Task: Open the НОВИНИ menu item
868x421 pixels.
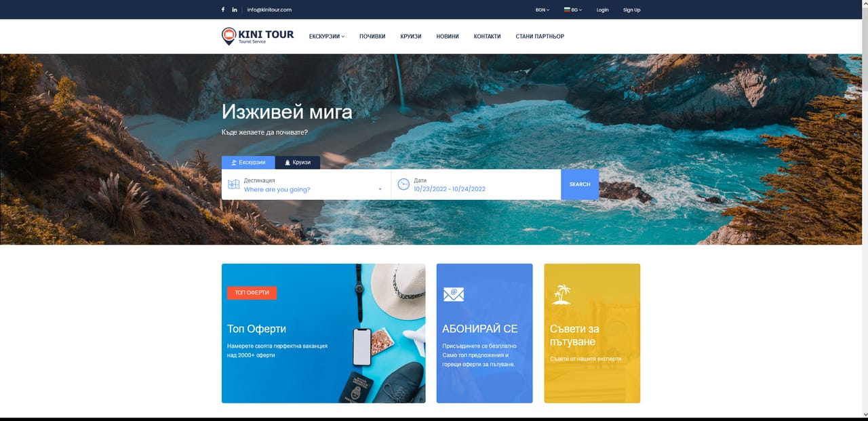Action: point(448,37)
